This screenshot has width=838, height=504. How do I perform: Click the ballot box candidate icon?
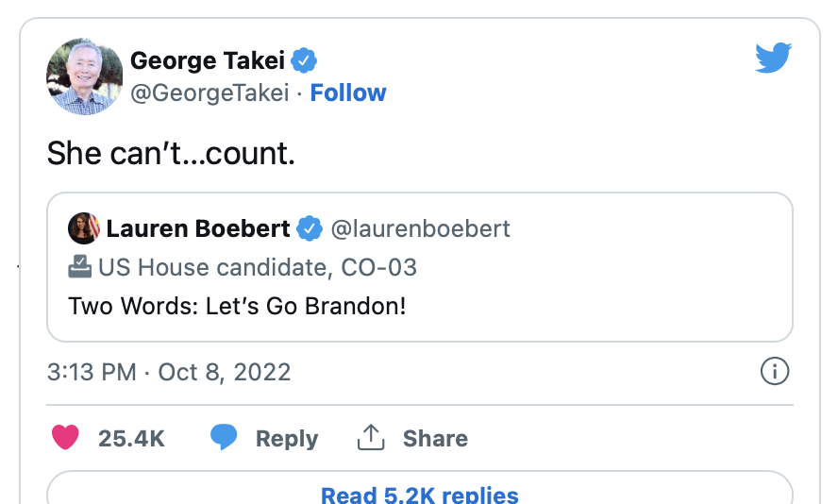tap(80, 267)
